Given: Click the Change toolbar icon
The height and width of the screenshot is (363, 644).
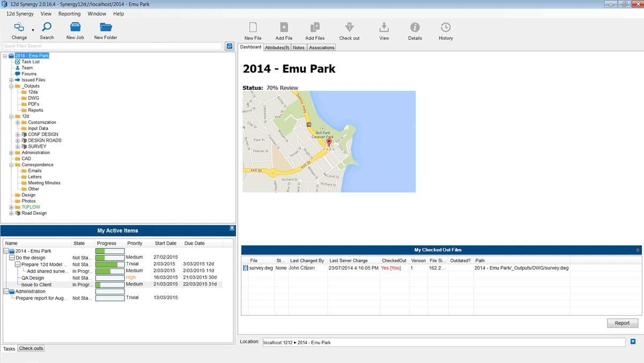Looking at the screenshot, I should click(x=19, y=27).
